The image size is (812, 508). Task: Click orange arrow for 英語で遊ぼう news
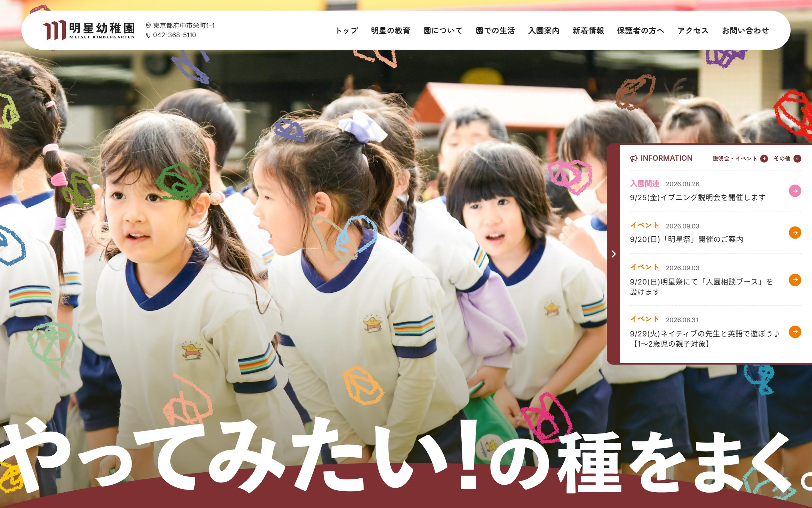[795, 332]
